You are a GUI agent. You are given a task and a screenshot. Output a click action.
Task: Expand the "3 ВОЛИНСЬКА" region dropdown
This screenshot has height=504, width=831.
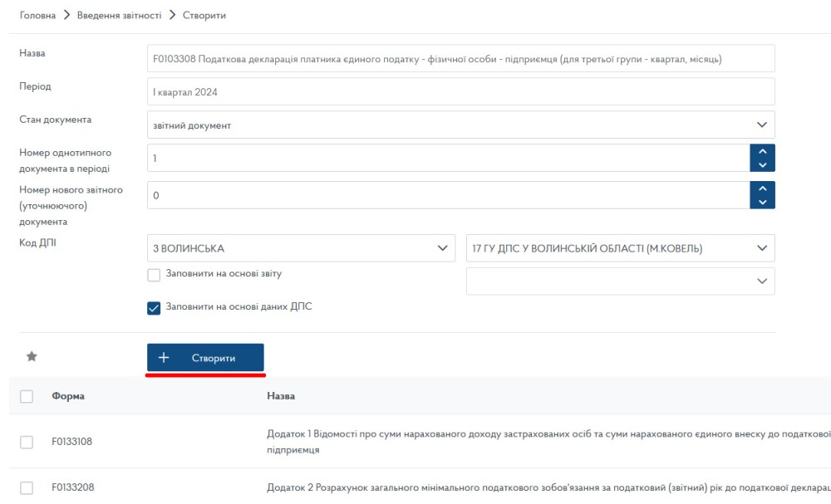click(301, 248)
